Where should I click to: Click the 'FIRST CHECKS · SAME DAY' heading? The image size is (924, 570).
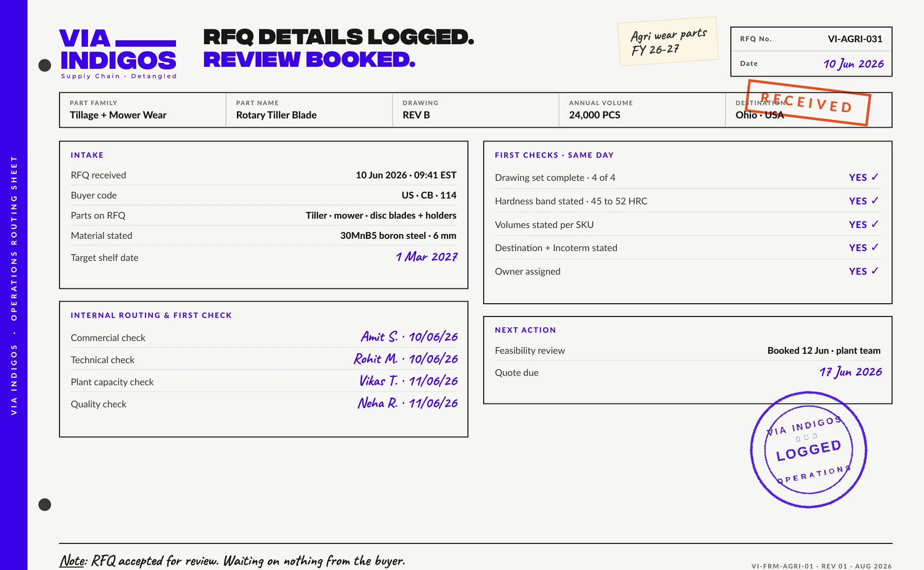(554, 155)
